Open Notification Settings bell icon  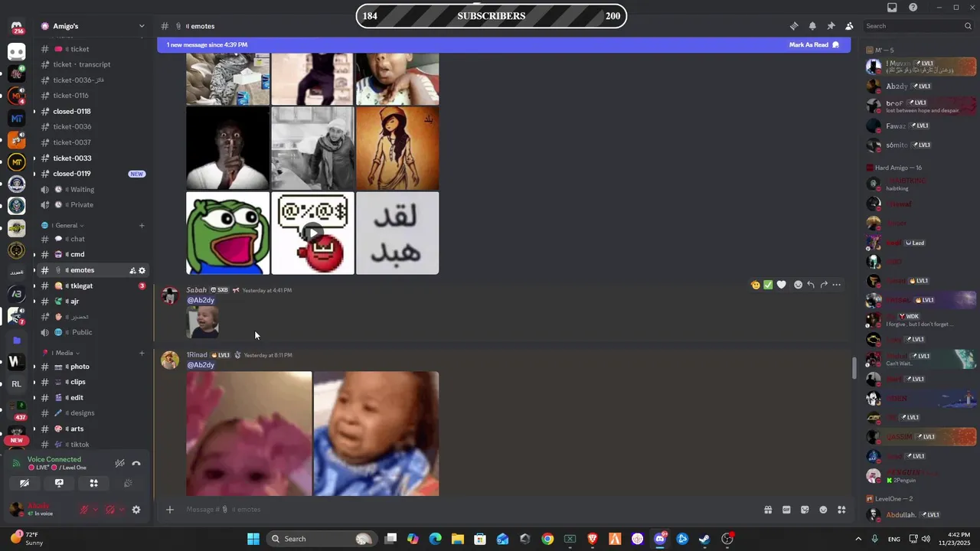pyautogui.click(x=812, y=26)
